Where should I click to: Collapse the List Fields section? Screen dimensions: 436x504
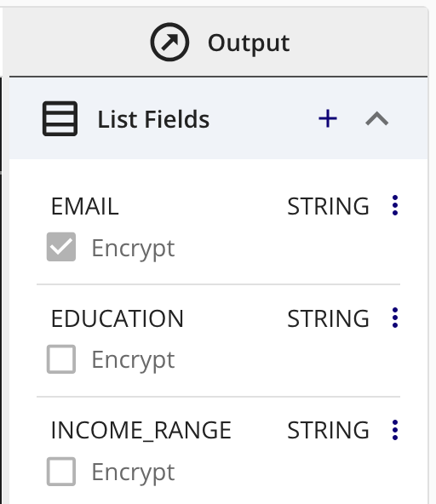click(377, 118)
